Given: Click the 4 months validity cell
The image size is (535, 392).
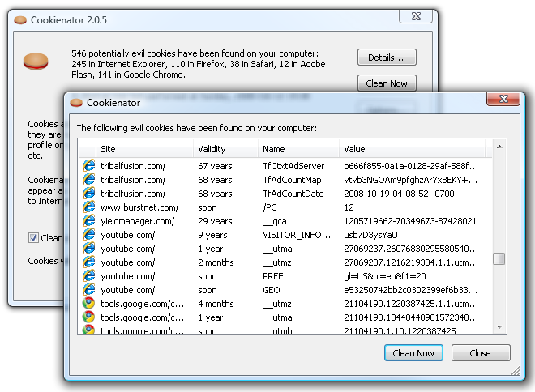Looking at the screenshot, I should pyautogui.click(x=216, y=304).
